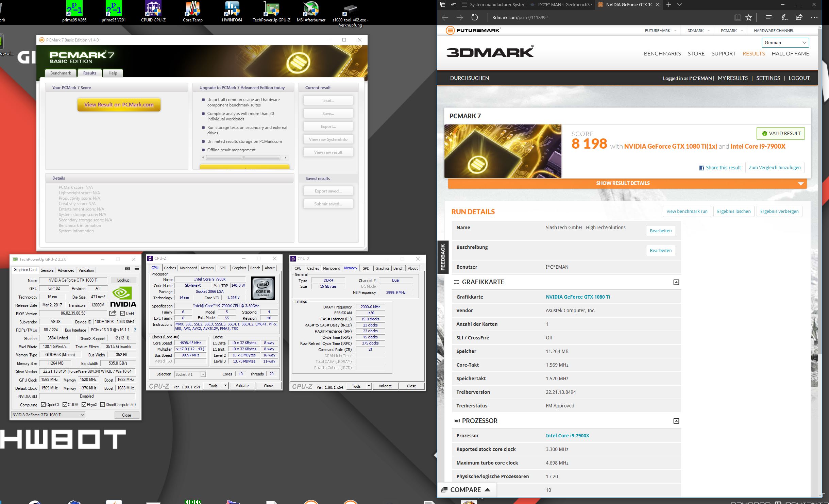Click Zum Vergleich hinzufügen button
The image size is (829, 504).
point(775,167)
